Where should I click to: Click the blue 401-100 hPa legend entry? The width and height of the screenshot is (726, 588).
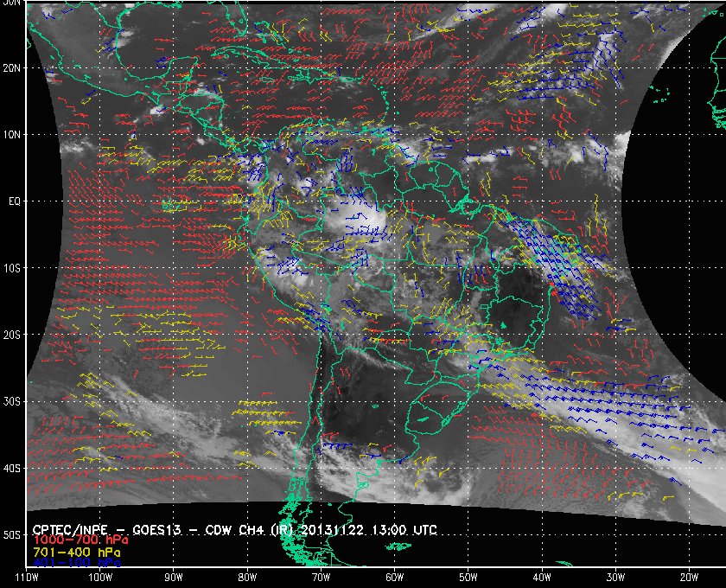[x=77, y=563]
